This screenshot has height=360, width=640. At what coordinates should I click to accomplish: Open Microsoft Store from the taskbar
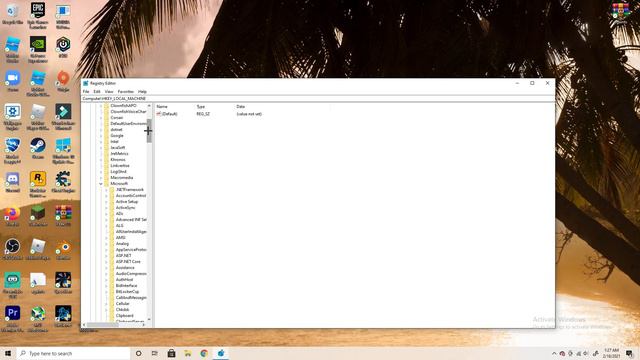tap(171, 353)
